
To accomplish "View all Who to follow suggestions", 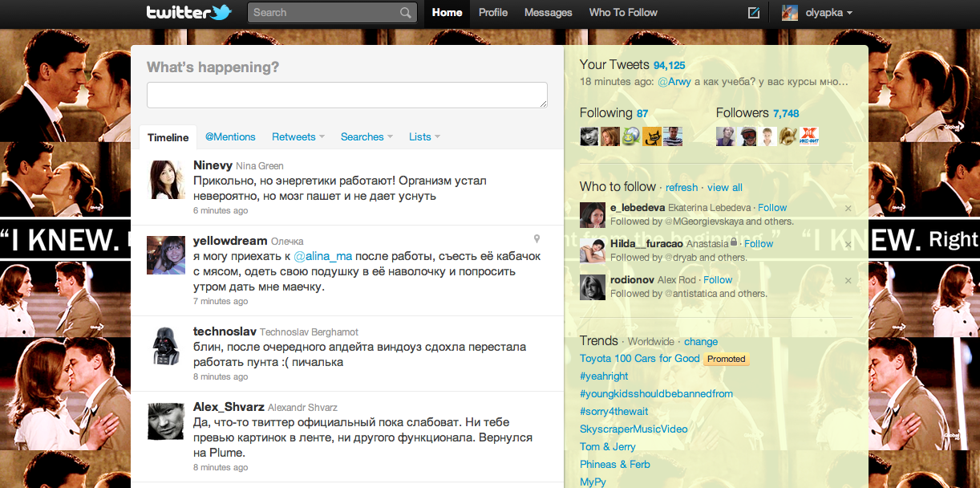I will [725, 188].
